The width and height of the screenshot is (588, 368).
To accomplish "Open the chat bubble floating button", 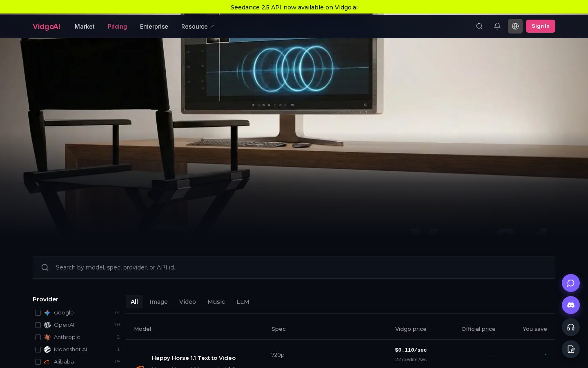I will click(571, 283).
